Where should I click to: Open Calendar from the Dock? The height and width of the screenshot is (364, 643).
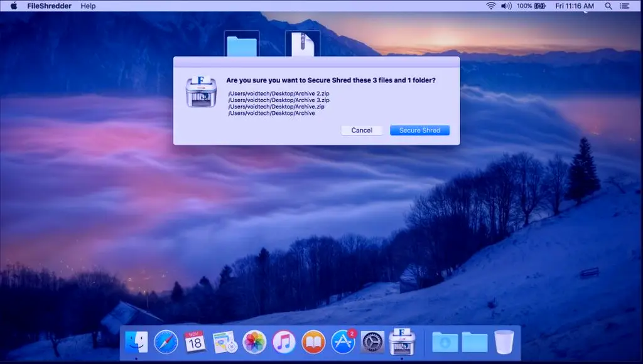[x=195, y=342]
